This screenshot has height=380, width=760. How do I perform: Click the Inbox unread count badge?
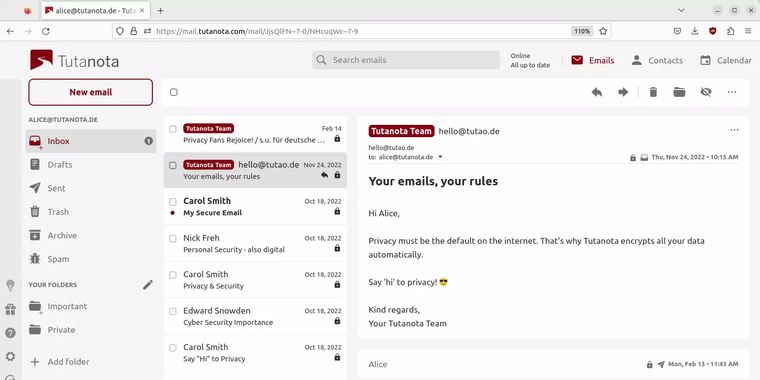click(x=148, y=141)
